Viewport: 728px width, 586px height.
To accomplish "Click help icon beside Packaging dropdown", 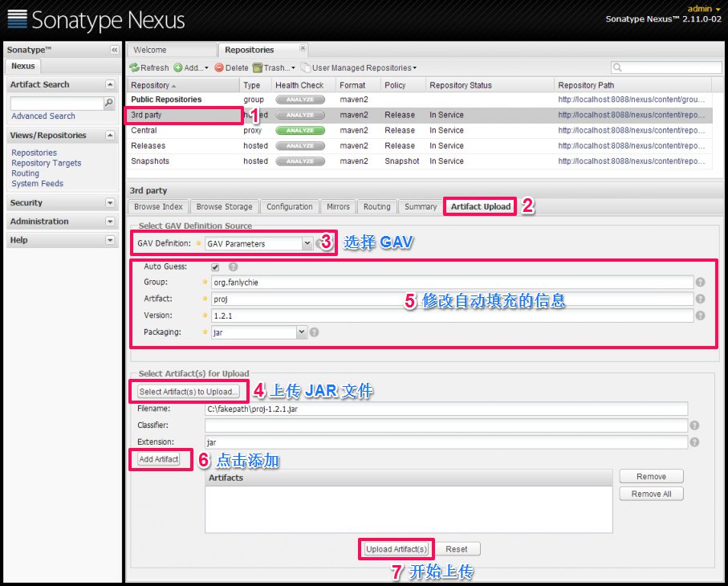I will tap(314, 332).
